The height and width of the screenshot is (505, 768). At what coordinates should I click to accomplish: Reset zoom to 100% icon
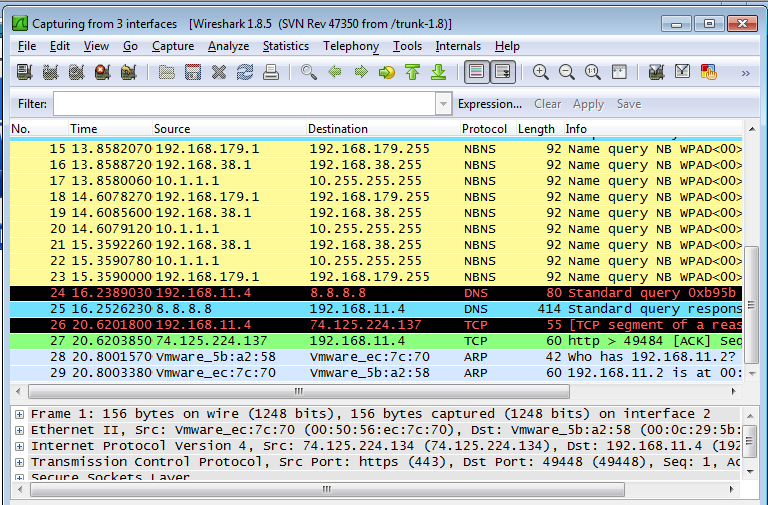click(593, 72)
